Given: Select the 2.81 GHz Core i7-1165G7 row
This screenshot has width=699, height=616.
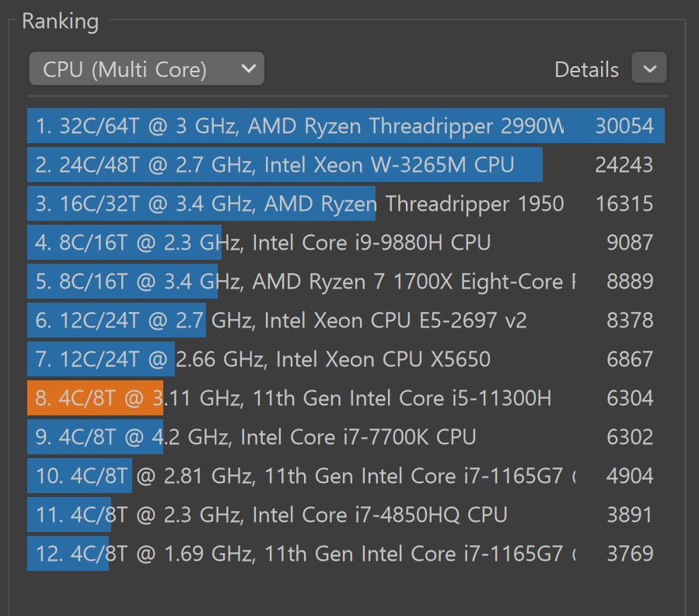Looking at the screenshot, I should click(345, 476).
